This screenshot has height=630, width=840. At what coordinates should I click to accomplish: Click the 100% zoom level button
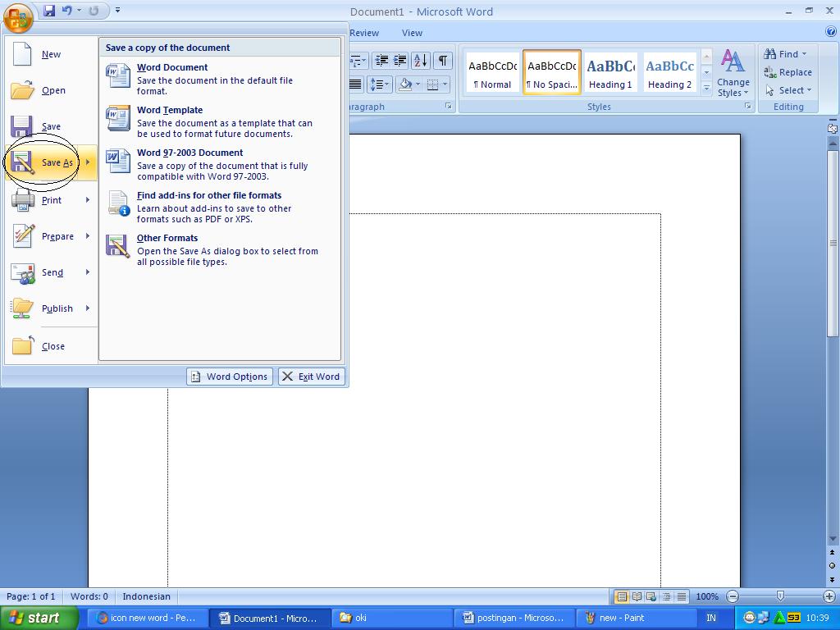click(706, 596)
